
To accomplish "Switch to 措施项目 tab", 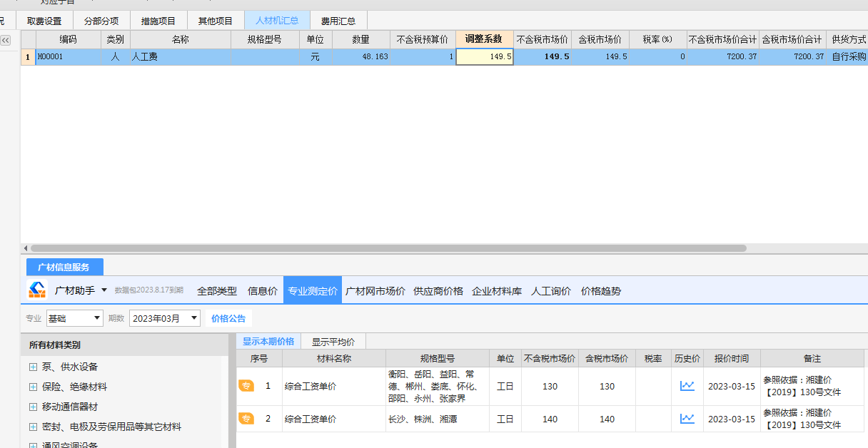I will pos(158,21).
